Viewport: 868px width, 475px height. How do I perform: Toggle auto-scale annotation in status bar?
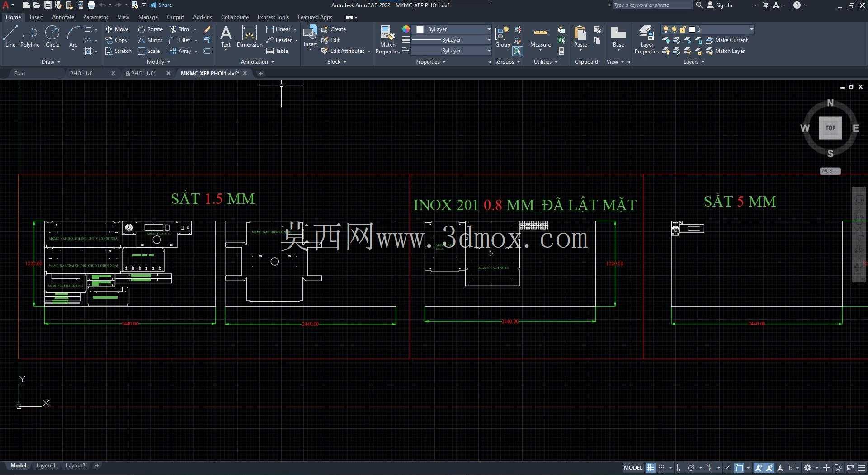click(769, 468)
